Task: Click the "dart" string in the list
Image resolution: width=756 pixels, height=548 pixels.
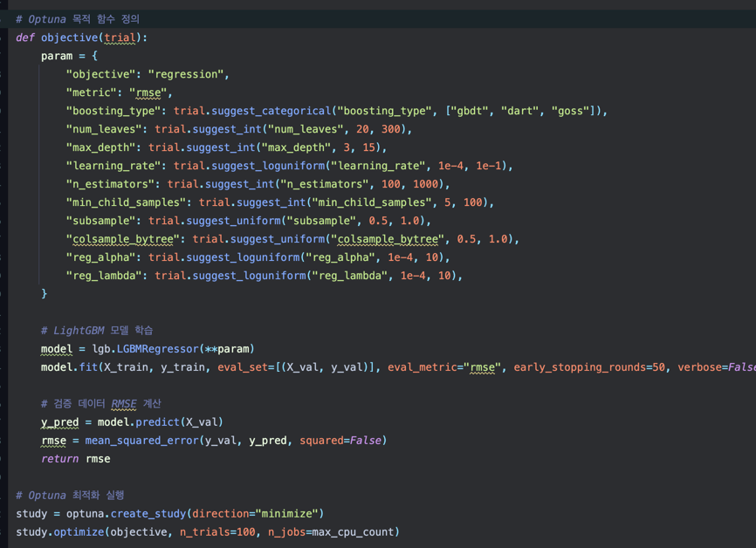Action: click(x=519, y=111)
